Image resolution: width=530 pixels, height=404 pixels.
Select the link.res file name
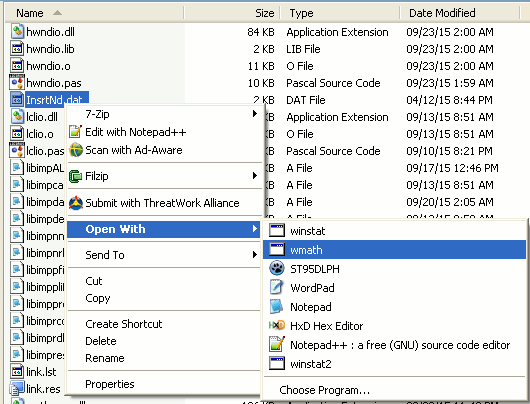pyautogui.click(x=43, y=389)
